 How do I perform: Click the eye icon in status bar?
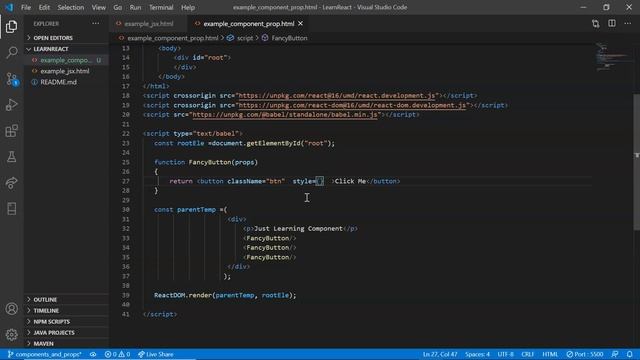(x=93, y=354)
